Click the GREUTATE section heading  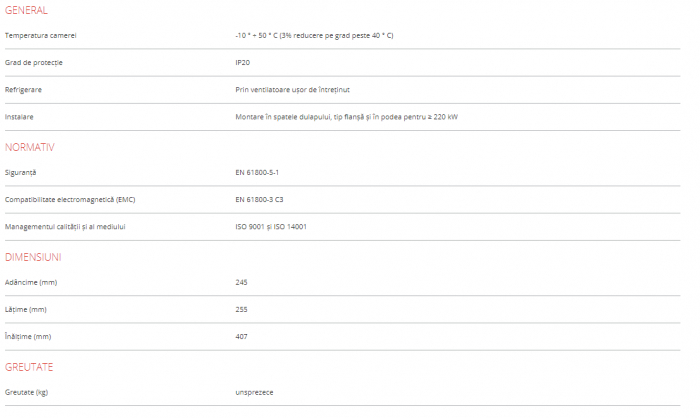[29, 367]
